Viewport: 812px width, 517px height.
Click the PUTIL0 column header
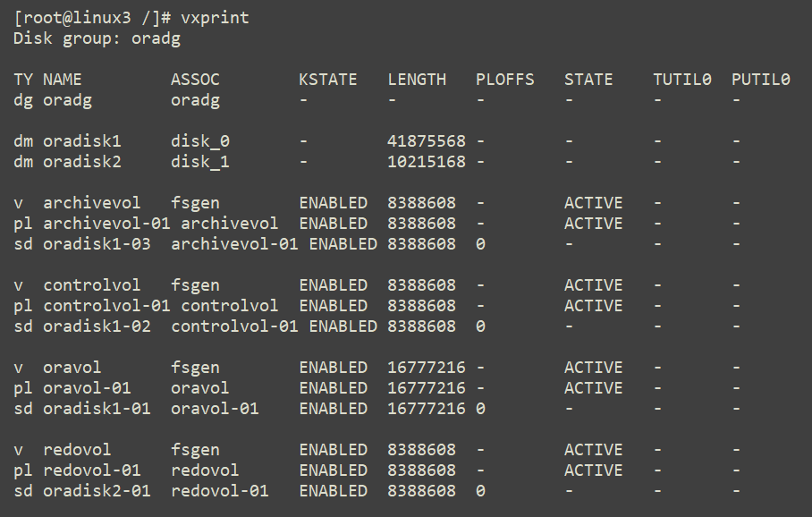click(x=761, y=80)
